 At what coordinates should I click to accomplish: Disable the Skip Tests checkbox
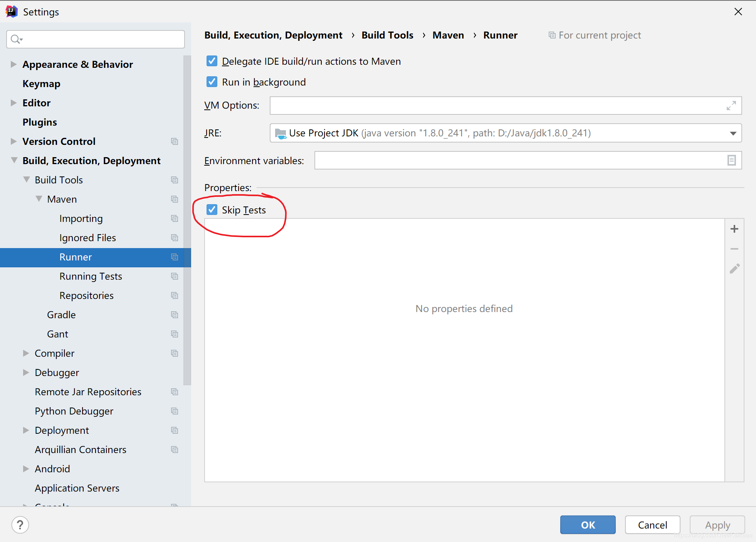[212, 210]
